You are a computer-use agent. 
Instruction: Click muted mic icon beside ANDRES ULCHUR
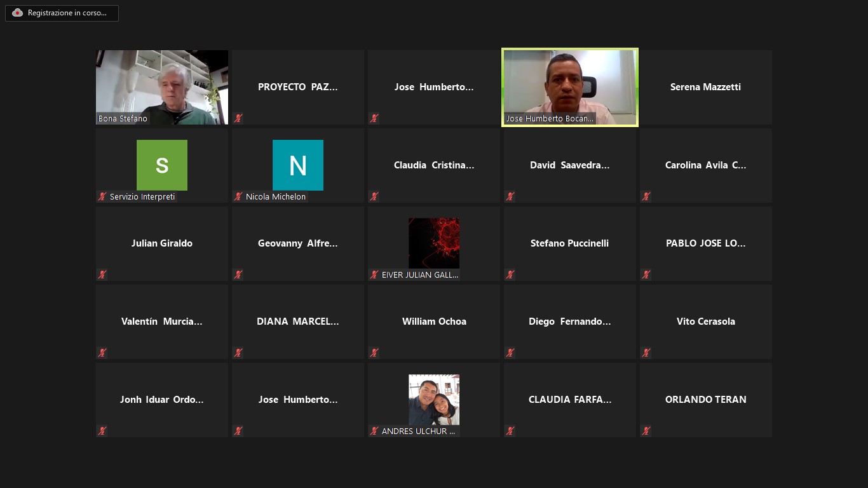(x=374, y=431)
